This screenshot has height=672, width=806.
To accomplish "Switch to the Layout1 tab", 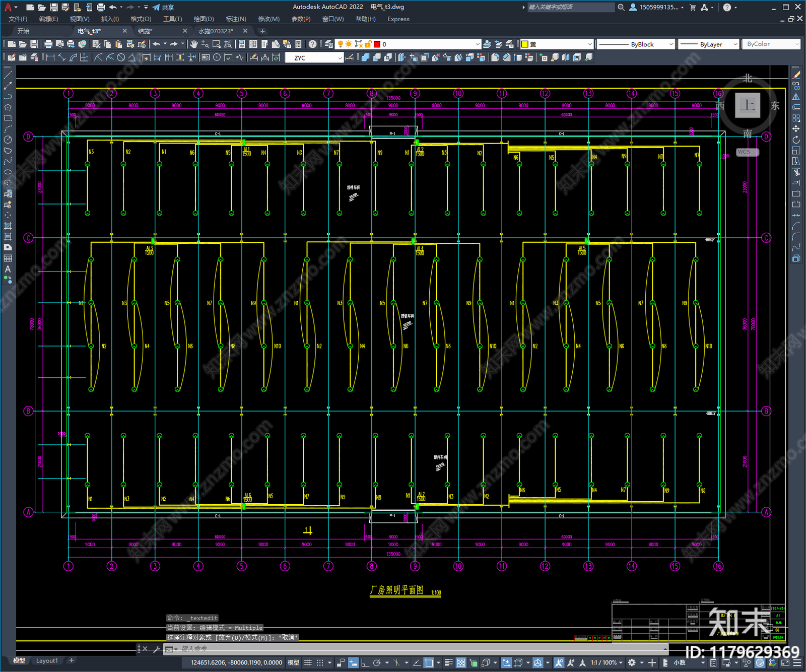I will coord(47,660).
